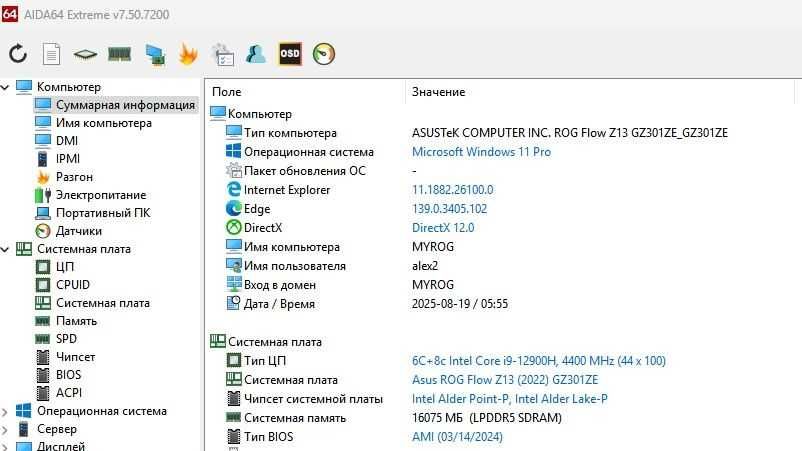Image resolution: width=802 pixels, height=451 pixels.
Task: Click the Microsoft Windows 11 Pro link
Action: (481, 152)
